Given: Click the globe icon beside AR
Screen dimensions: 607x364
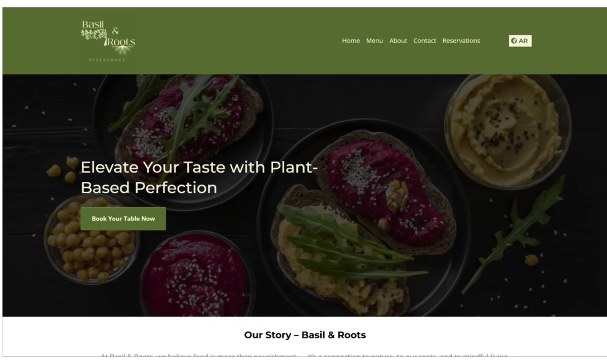Looking at the screenshot, I should [x=514, y=41].
